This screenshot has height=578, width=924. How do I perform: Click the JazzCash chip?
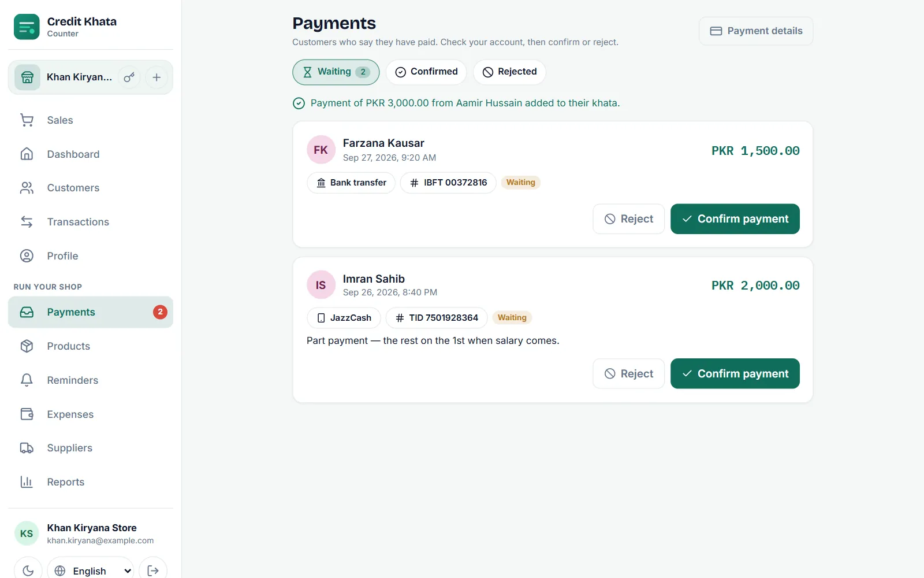pos(344,318)
